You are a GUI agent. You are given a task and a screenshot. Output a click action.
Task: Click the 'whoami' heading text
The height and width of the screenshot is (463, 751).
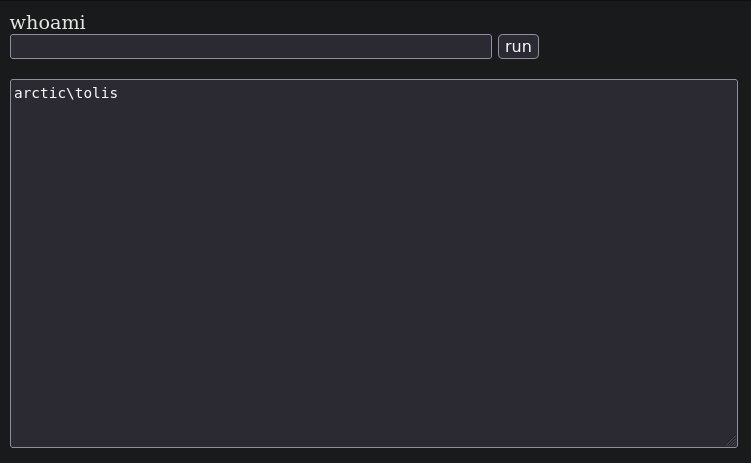coord(47,23)
